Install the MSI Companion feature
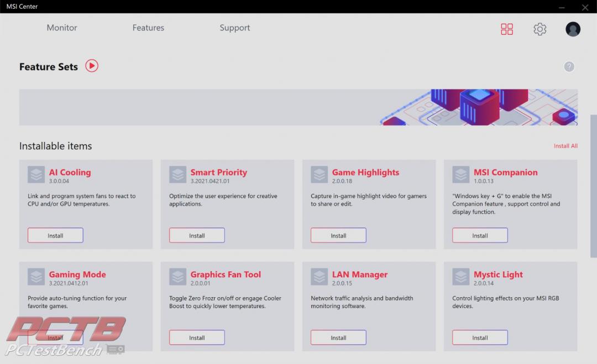Viewport: 597px width, 364px height. click(480, 235)
